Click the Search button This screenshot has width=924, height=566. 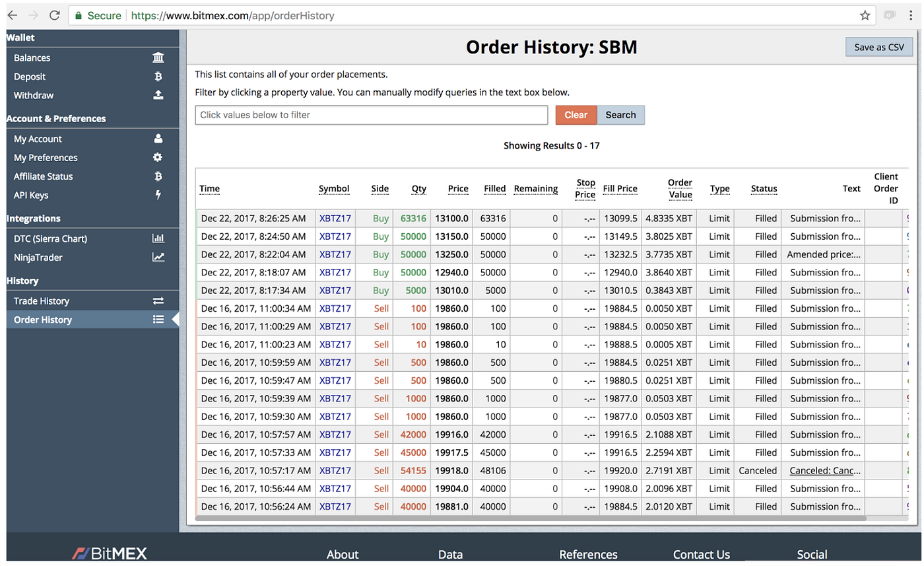tap(620, 115)
